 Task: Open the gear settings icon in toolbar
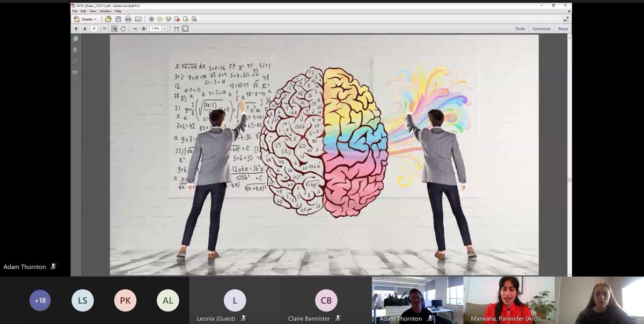click(151, 19)
